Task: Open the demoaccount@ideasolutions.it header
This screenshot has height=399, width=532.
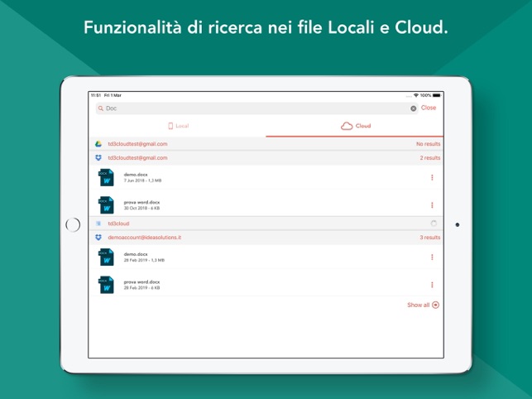Action: pyautogui.click(x=266, y=238)
